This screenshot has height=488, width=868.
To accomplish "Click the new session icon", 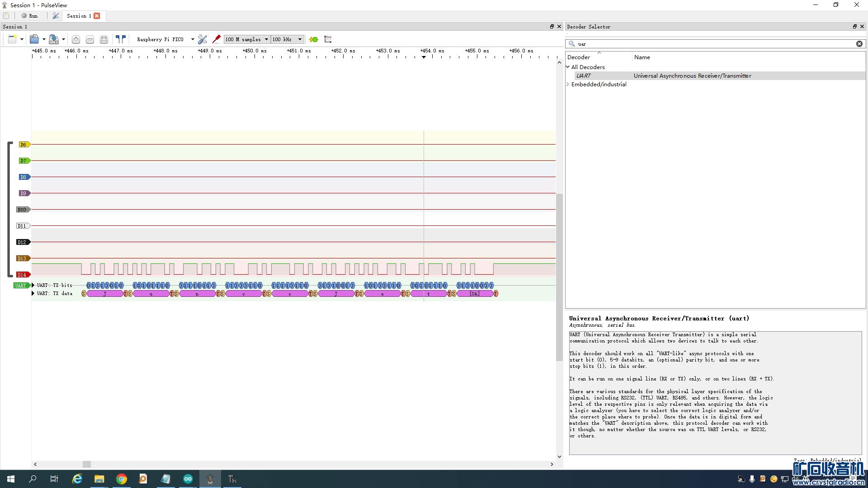I will [12, 39].
